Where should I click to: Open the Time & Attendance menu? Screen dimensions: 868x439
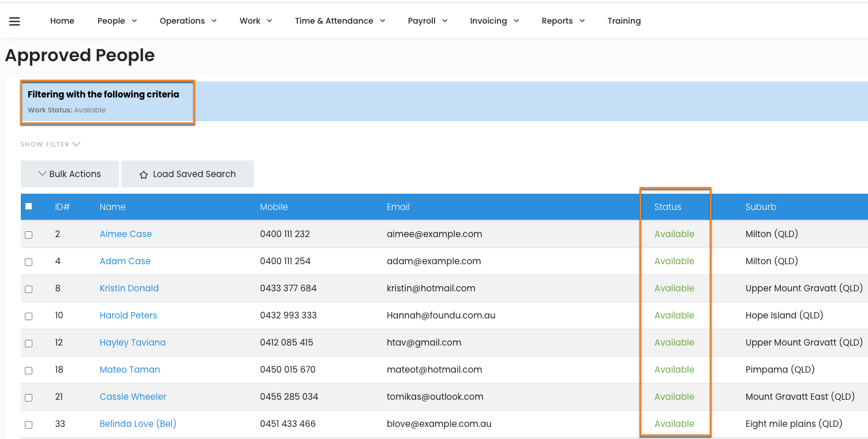340,21
